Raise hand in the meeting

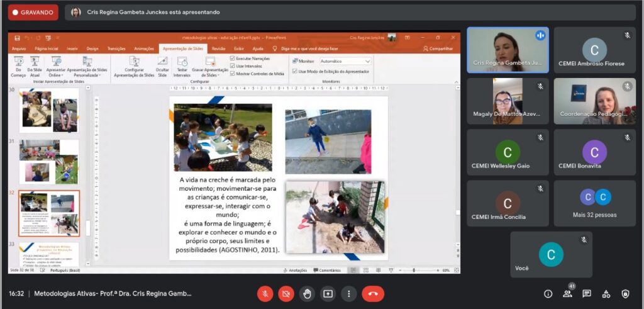(x=307, y=294)
